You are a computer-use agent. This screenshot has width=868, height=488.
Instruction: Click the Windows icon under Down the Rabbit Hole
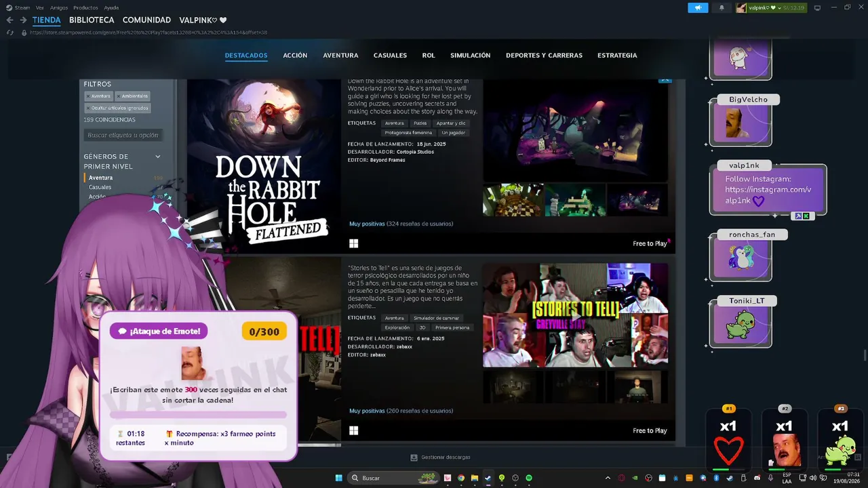click(x=353, y=243)
